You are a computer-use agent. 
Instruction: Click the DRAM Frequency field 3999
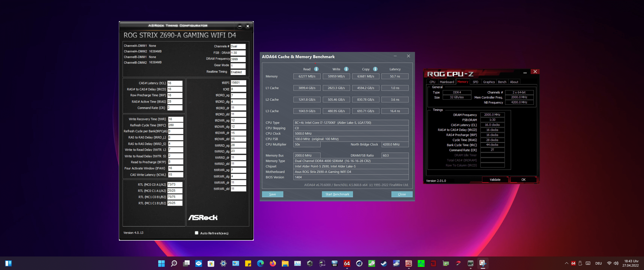point(238,59)
